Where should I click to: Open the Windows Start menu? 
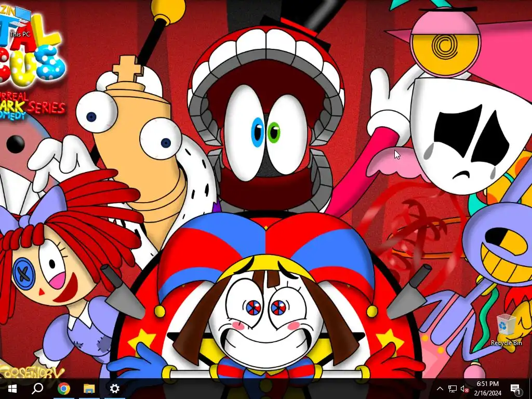(x=12, y=389)
